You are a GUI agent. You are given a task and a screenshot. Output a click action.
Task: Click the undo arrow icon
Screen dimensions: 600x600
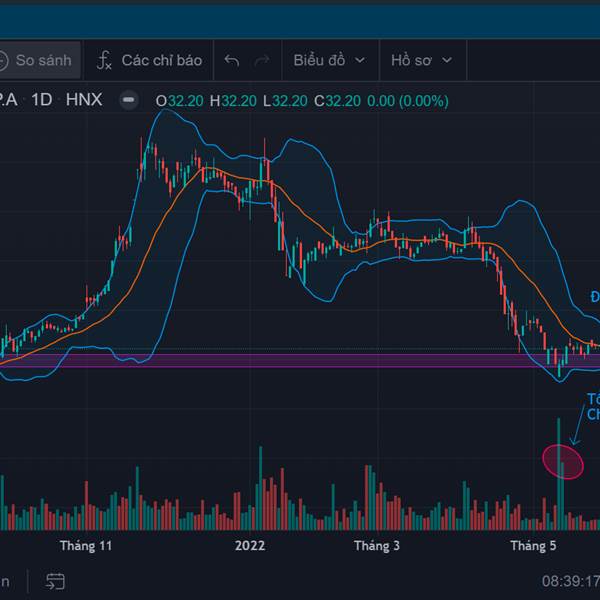pyautogui.click(x=232, y=61)
